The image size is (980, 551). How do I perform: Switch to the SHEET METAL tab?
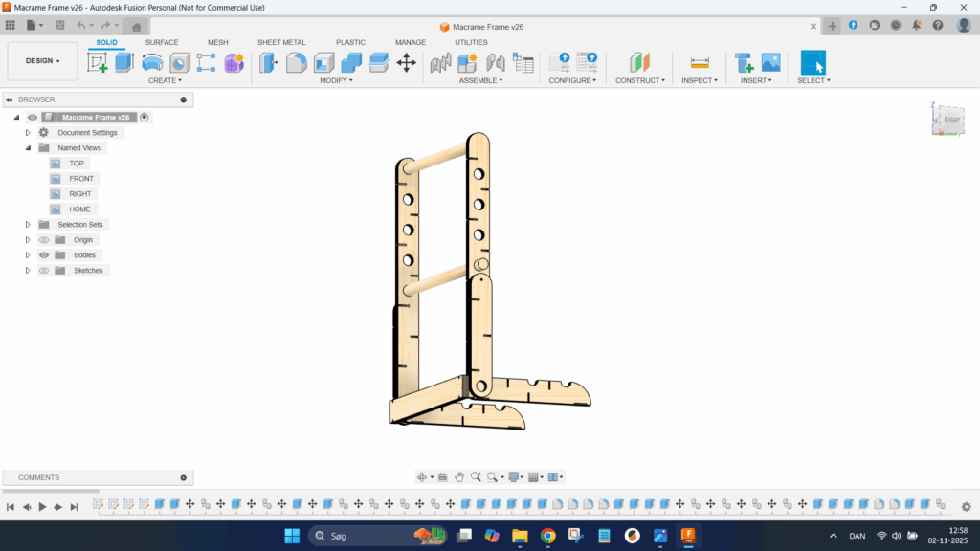coord(281,42)
